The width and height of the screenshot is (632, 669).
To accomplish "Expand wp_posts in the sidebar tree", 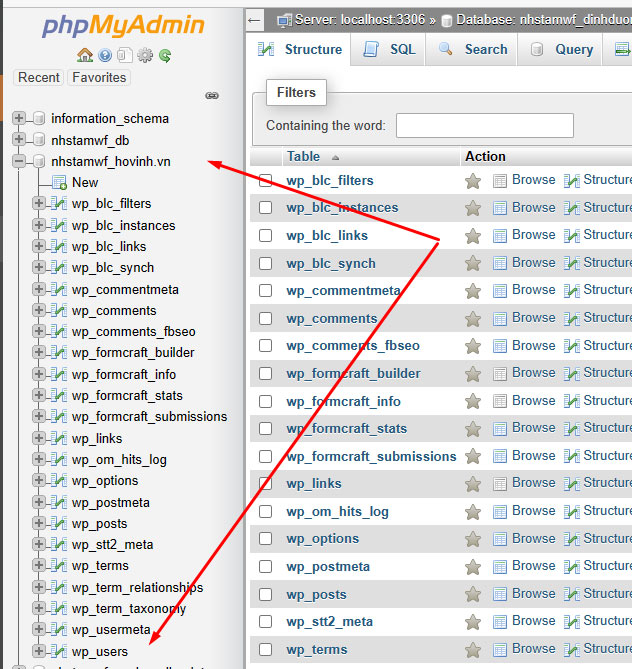I will pos(39,523).
